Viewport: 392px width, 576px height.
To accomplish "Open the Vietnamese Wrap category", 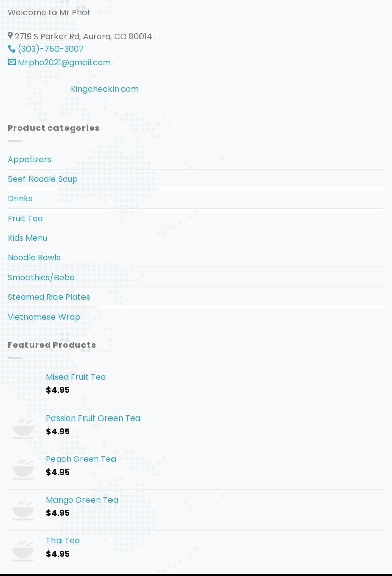I will point(44,317).
